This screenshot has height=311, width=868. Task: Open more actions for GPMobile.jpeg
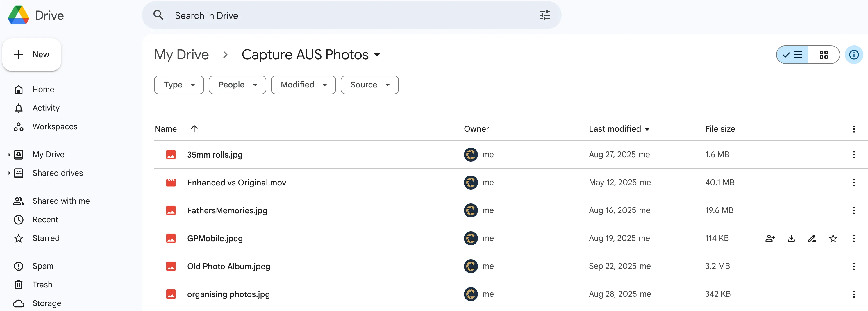click(x=854, y=238)
